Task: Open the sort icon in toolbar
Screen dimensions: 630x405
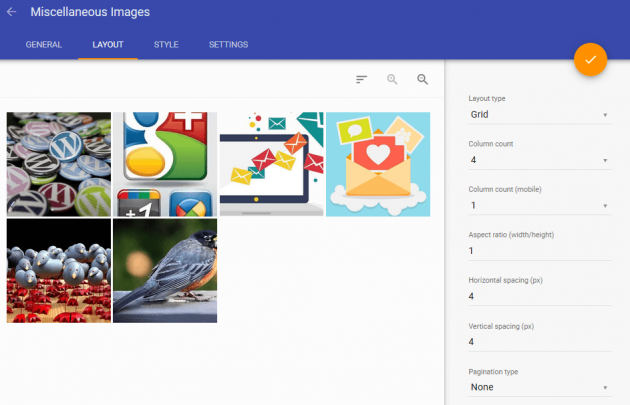Action: coord(361,79)
